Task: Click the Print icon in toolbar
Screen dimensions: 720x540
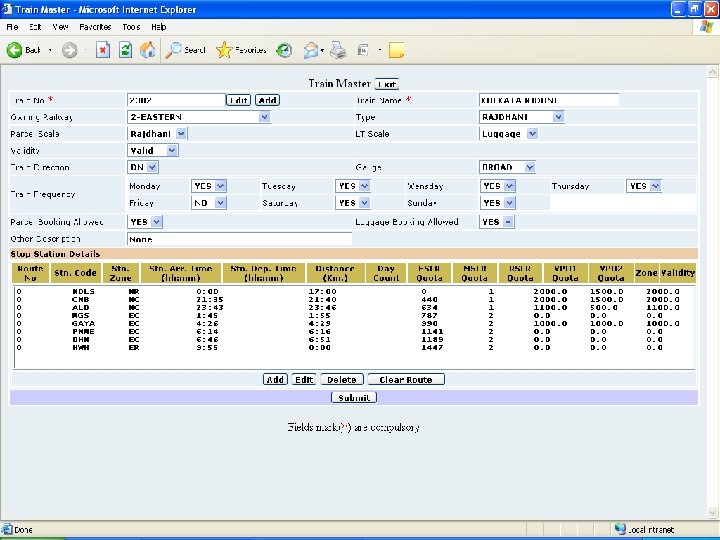Action: (338, 50)
